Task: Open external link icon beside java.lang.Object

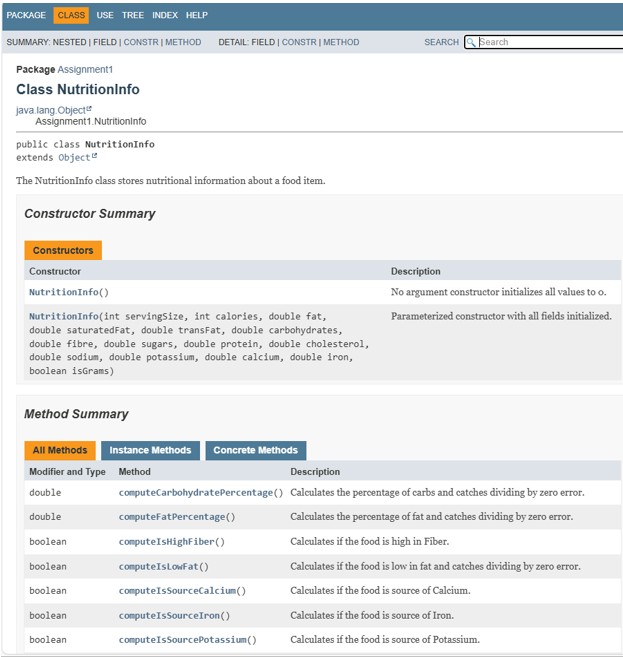Action: pyautogui.click(x=89, y=109)
